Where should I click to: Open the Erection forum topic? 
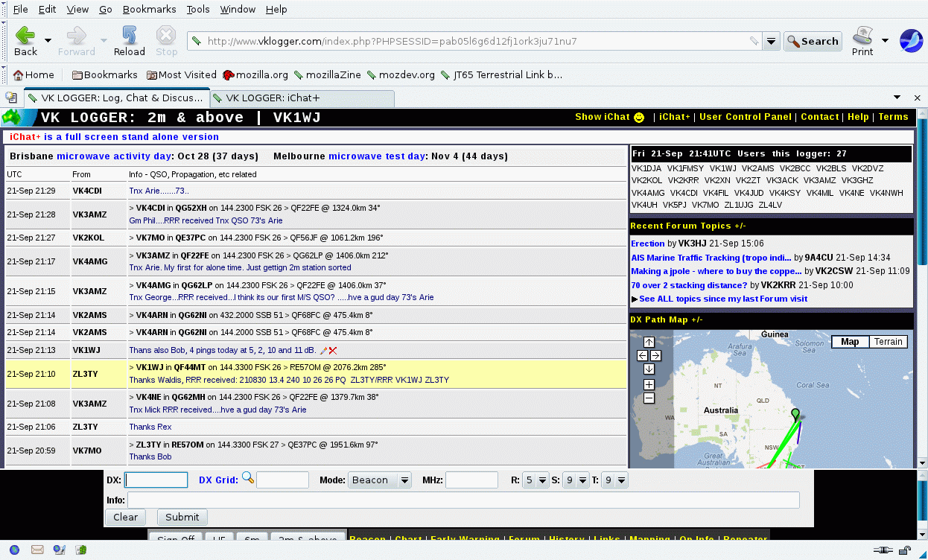[x=647, y=244]
